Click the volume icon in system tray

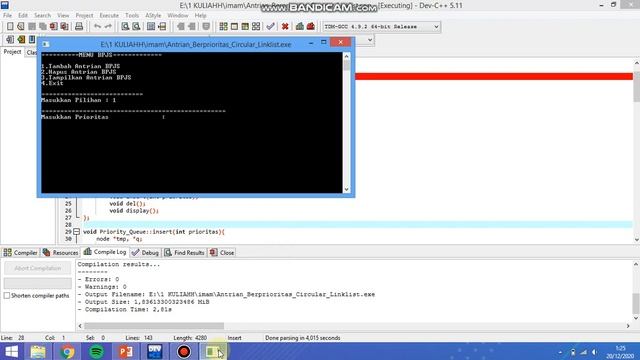(594, 352)
